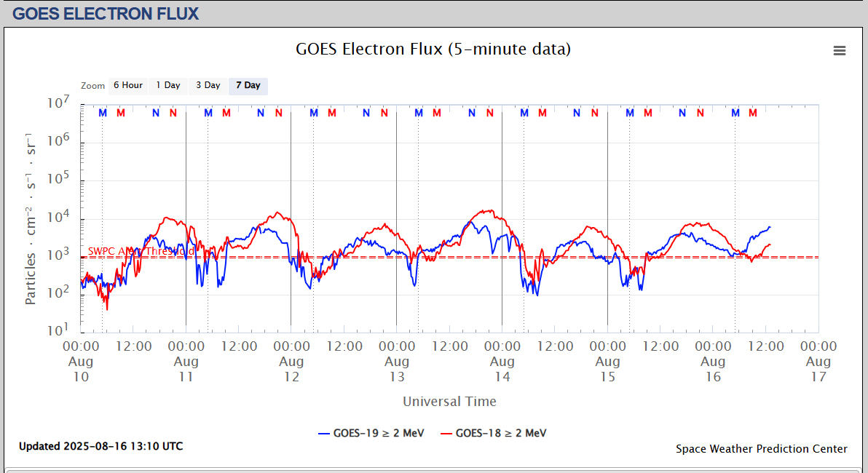Image resolution: width=868 pixels, height=473 pixels.
Task: Click the Aug 11 date axis label
Action: 186,362
